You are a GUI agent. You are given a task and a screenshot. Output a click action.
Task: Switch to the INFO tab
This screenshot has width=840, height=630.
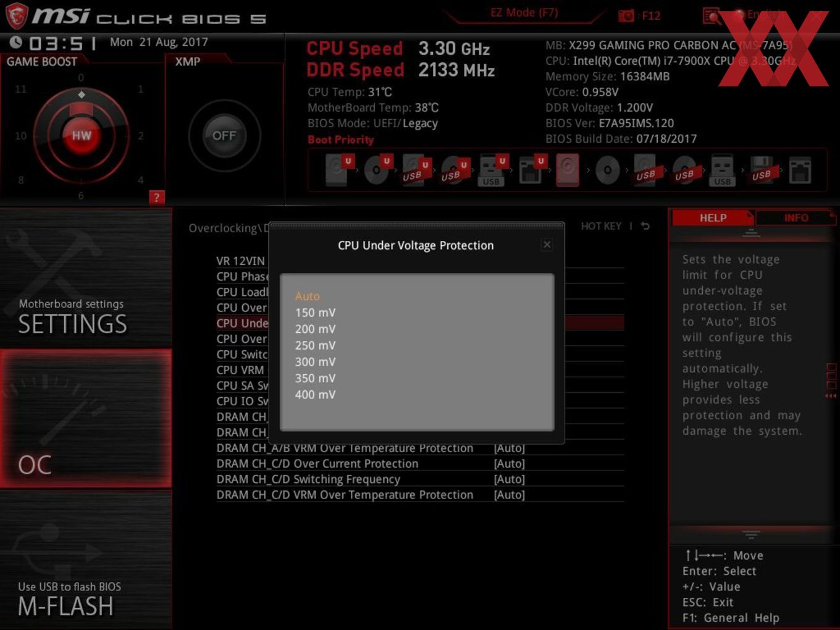(x=796, y=218)
